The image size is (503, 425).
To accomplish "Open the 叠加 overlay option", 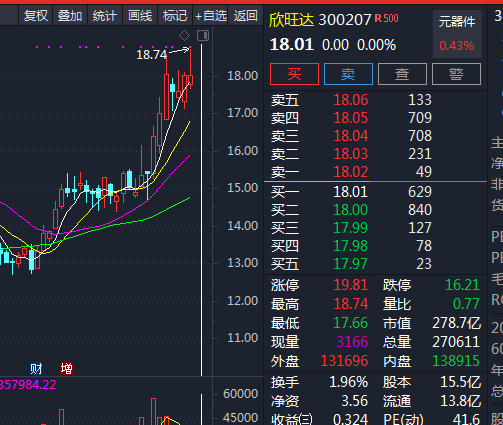I will 70,16.
